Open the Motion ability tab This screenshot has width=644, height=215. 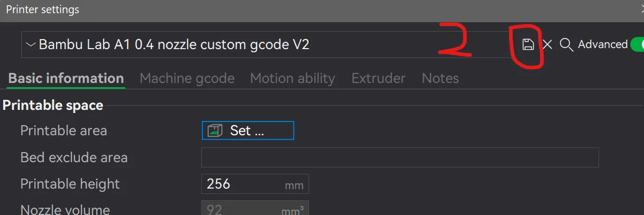click(x=293, y=78)
